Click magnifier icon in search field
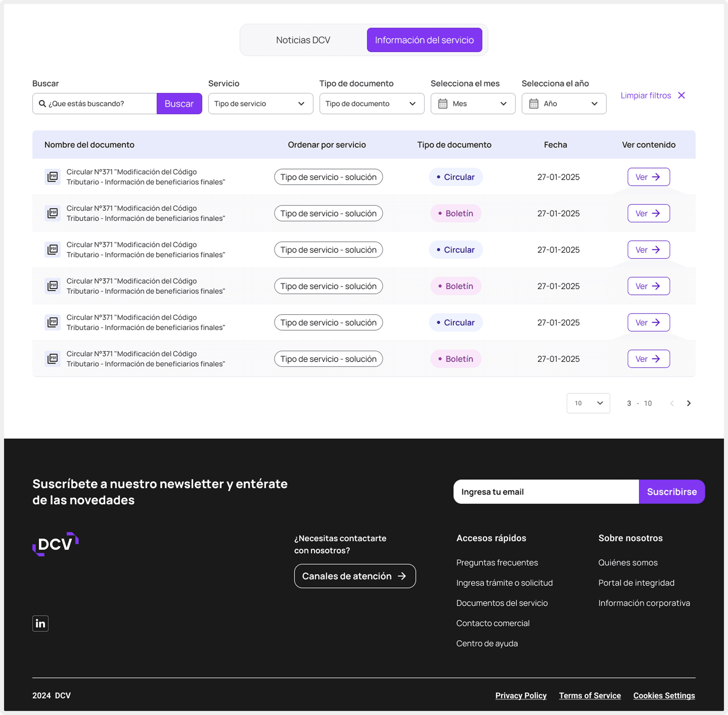 pos(42,104)
